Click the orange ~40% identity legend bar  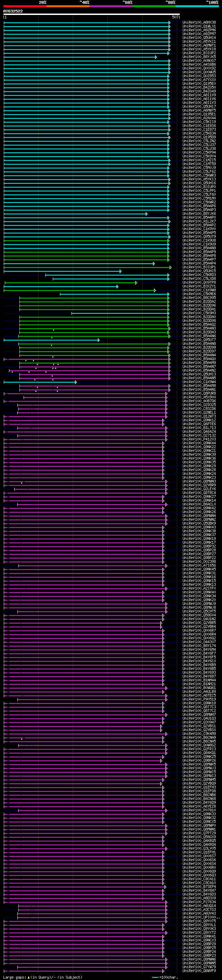pyautogui.click(x=68, y=6)
